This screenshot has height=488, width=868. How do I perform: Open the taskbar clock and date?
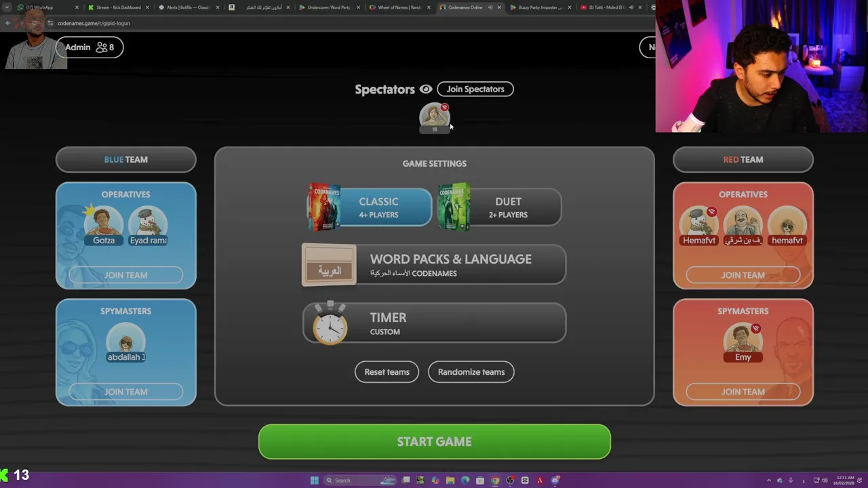(844, 481)
